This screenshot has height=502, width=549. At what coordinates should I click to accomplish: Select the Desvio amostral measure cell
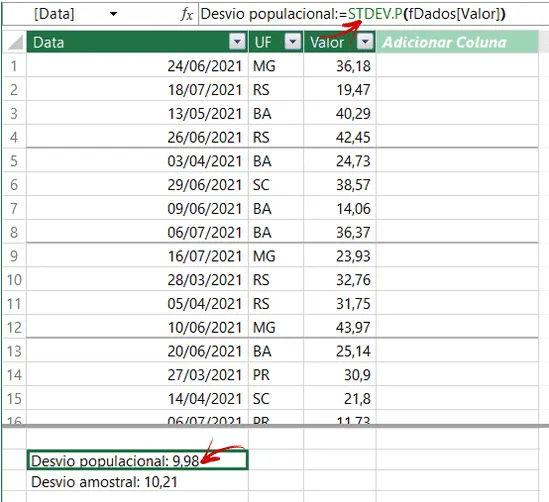[x=138, y=482]
